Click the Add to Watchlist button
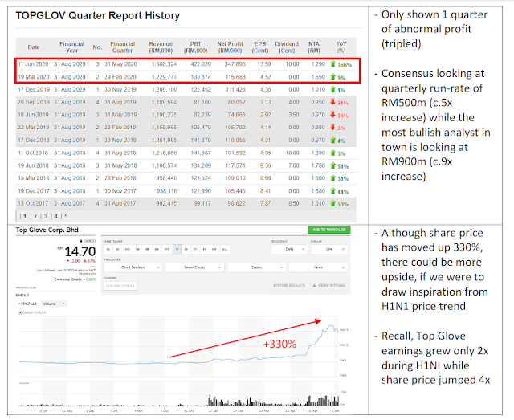This screenshot has height=420, width=514. [329, 230]
